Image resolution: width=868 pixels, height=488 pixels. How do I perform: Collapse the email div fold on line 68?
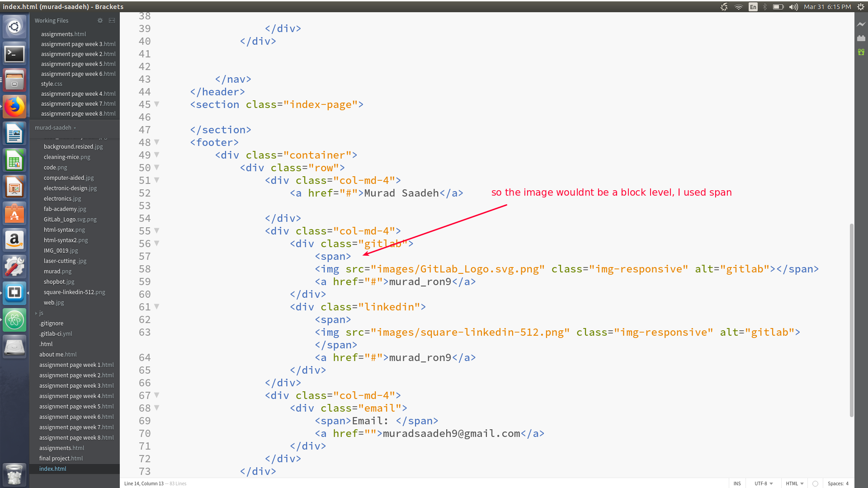[x=157, y=408]
